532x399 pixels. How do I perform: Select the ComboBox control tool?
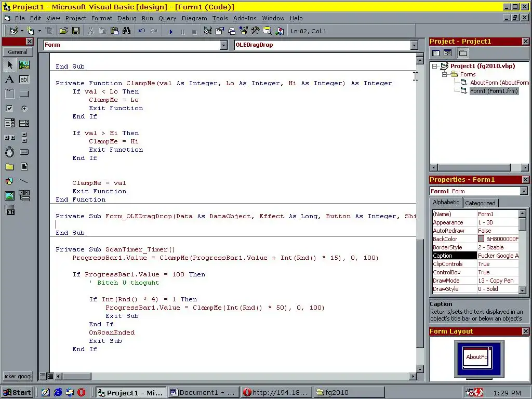click(x=10, y=123)
